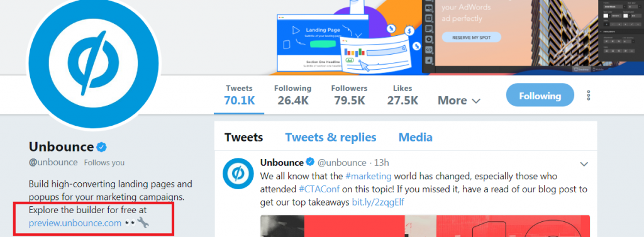Click the wrench emoji in bio
644x237 pixels.
(143, 223)
